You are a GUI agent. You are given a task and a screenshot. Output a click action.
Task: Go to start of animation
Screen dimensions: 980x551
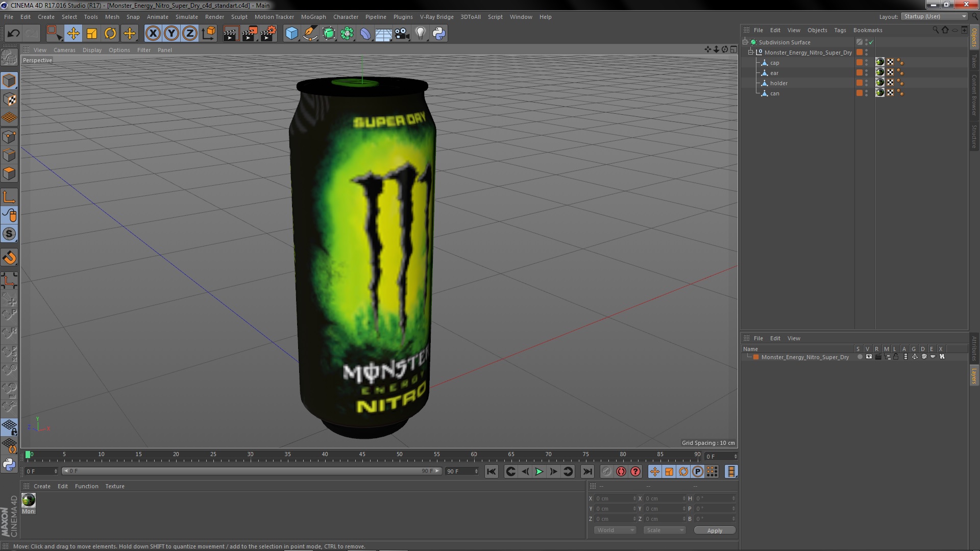(491, 472)
